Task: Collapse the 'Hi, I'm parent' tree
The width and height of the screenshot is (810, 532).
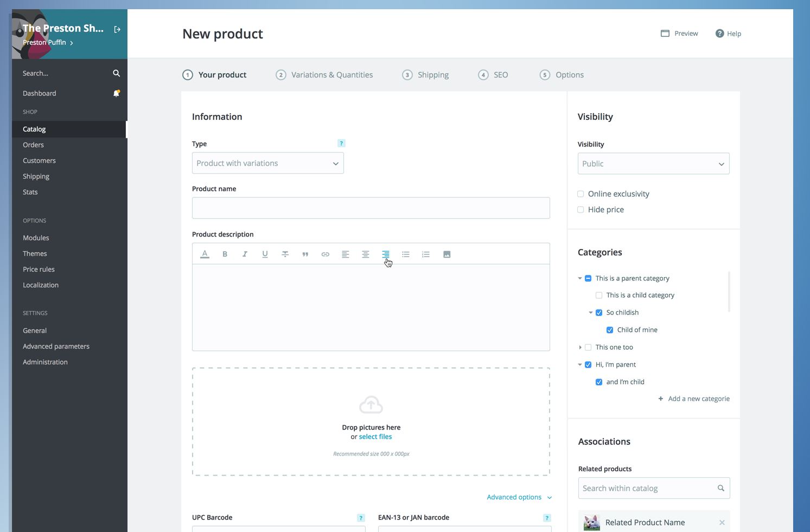Action: click(x=580, y=364)
